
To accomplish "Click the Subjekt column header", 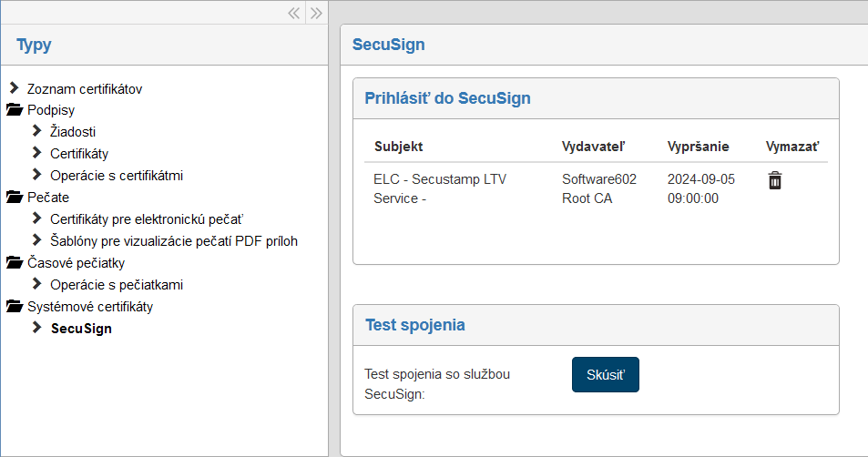I will (x=398, y=147).
